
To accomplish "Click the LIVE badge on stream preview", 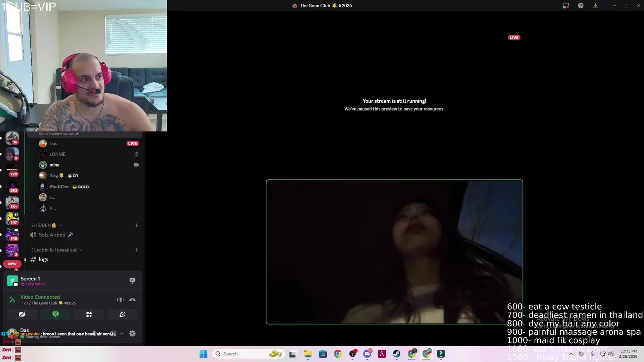I will (x=514, y=37).
